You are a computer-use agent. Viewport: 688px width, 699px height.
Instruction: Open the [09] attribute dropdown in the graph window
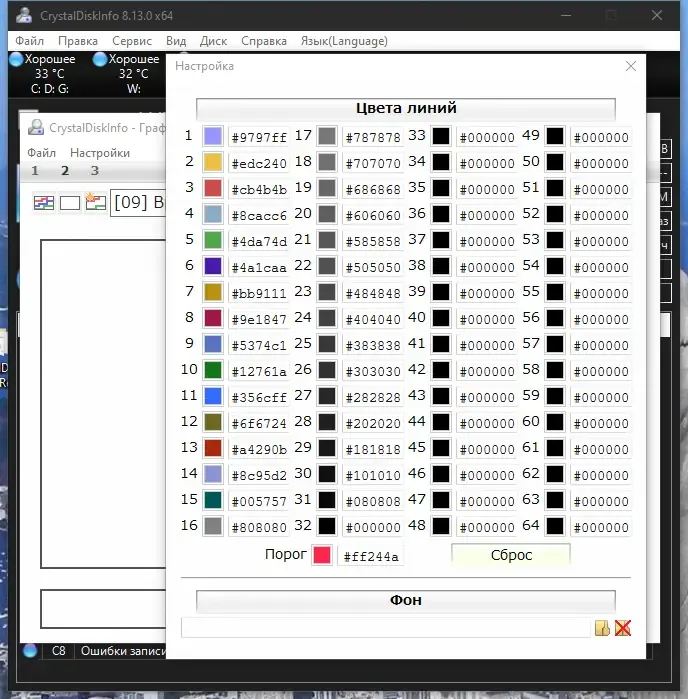coord(138,203)
